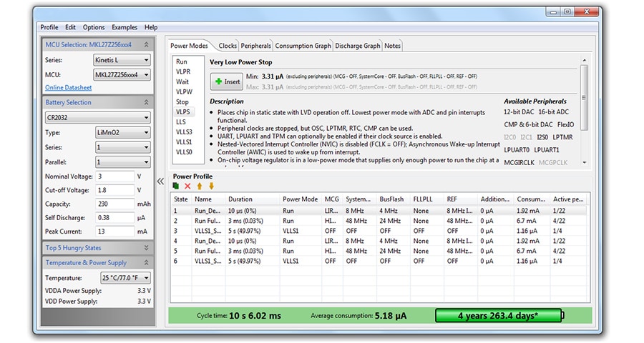This screenshot has width=644, height=343.
Task: Open the battery Type LiMnO2 dropdown
Action: point(122,133)
